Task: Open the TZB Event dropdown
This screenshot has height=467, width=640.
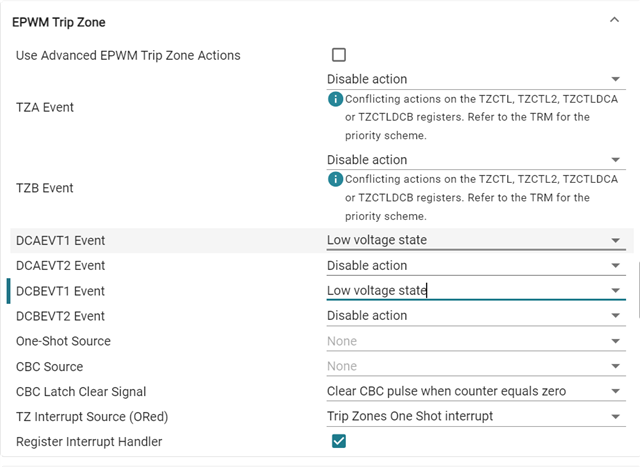Action: click(x=475, y=160)
